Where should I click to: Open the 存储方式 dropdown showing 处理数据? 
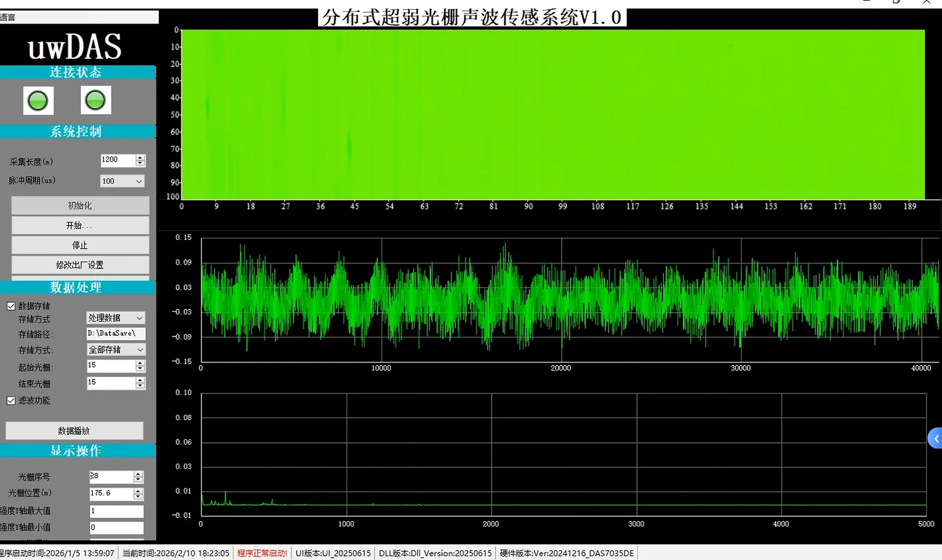coord(115,318)
